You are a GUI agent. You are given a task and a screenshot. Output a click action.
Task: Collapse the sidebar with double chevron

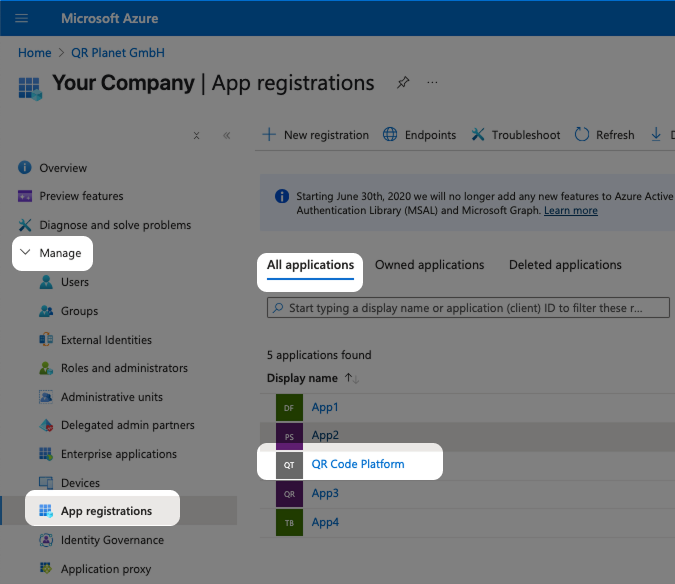[226, 135]
